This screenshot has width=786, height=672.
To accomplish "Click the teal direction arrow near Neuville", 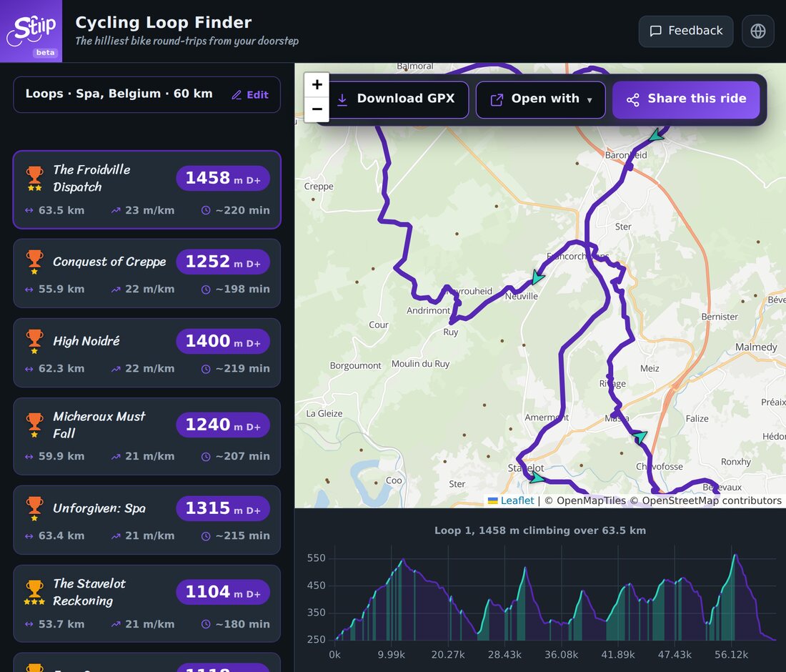I will tap(537, 277).
